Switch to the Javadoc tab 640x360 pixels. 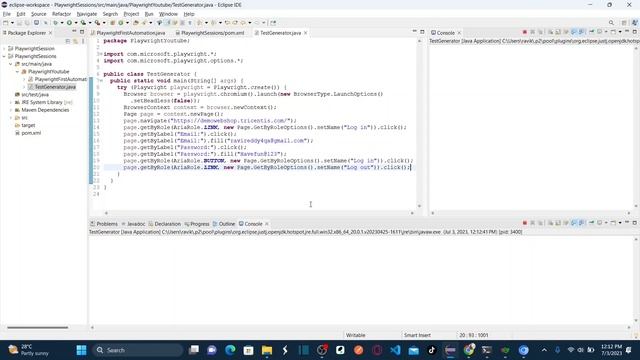(133, 224)
